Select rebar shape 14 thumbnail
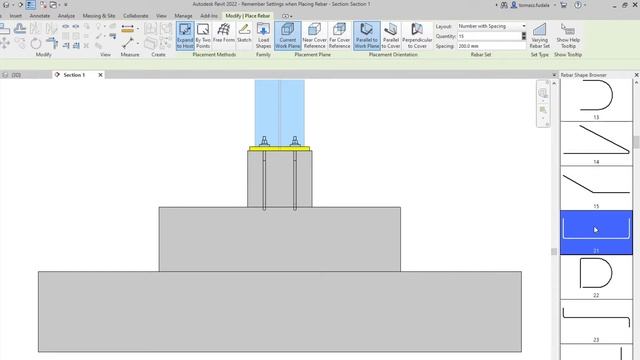 (596, 144)
